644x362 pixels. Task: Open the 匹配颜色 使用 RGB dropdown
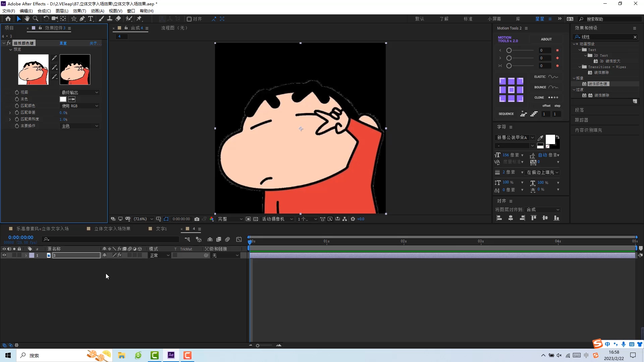[79, 106]
